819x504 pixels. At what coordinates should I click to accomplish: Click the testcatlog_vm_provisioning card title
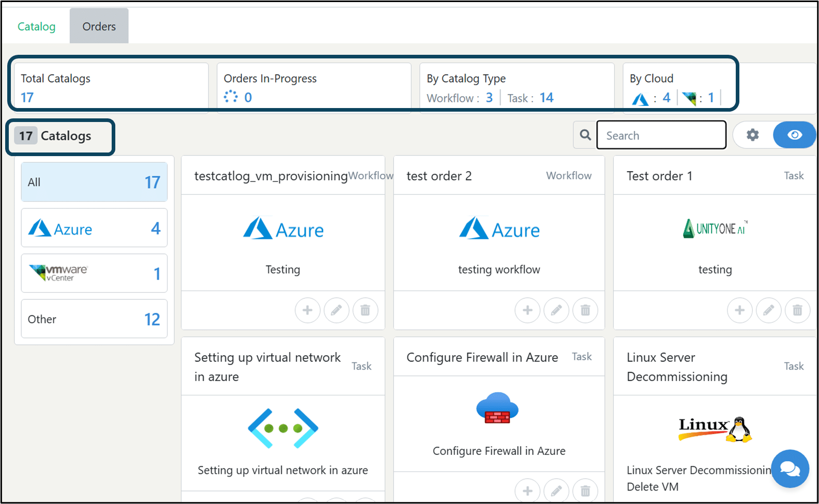click(x=271, y=176)
